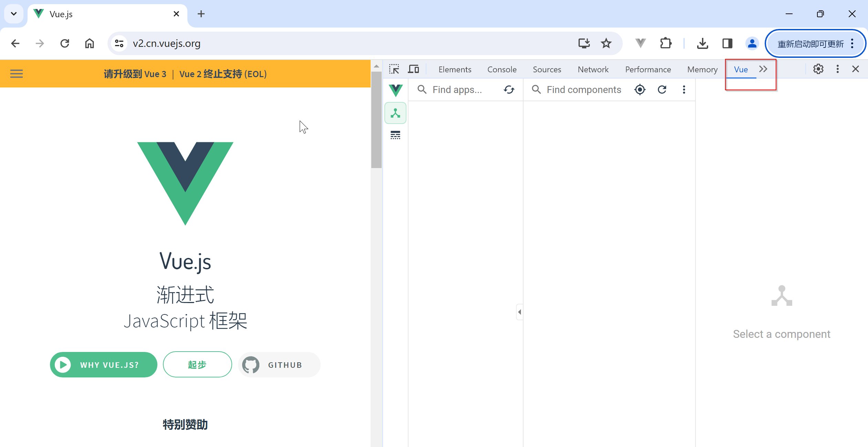Screen dimensions: 868x447
Task: Toggle the device toolbar emulation mode
Action: (x=413, y=69)
